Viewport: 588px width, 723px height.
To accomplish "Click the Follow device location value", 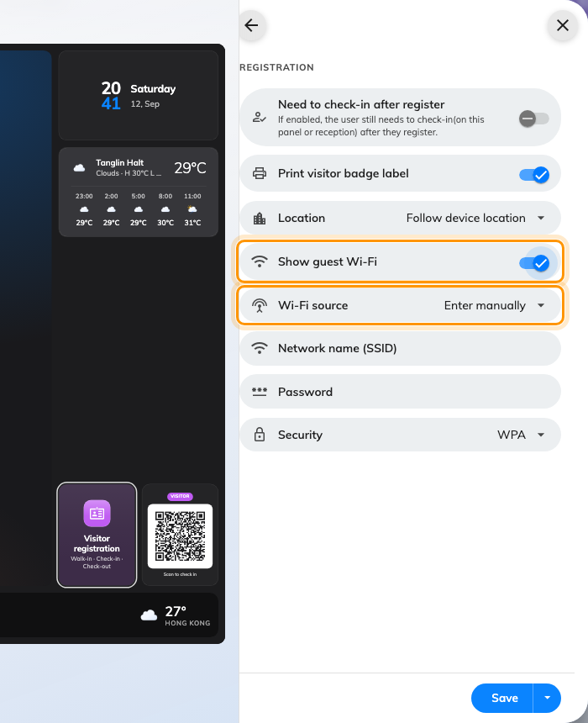I will pyautogui.click(x=465, y=218).
